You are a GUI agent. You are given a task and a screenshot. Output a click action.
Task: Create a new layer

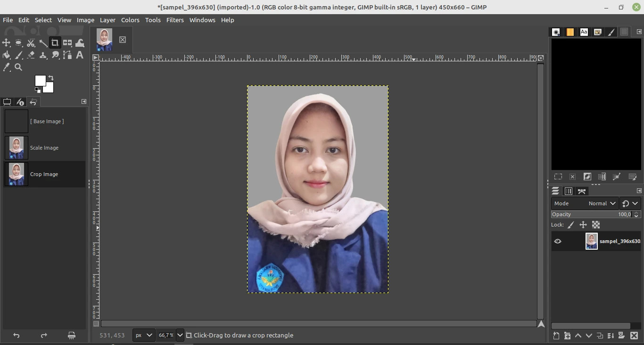(x=556, y=336)
